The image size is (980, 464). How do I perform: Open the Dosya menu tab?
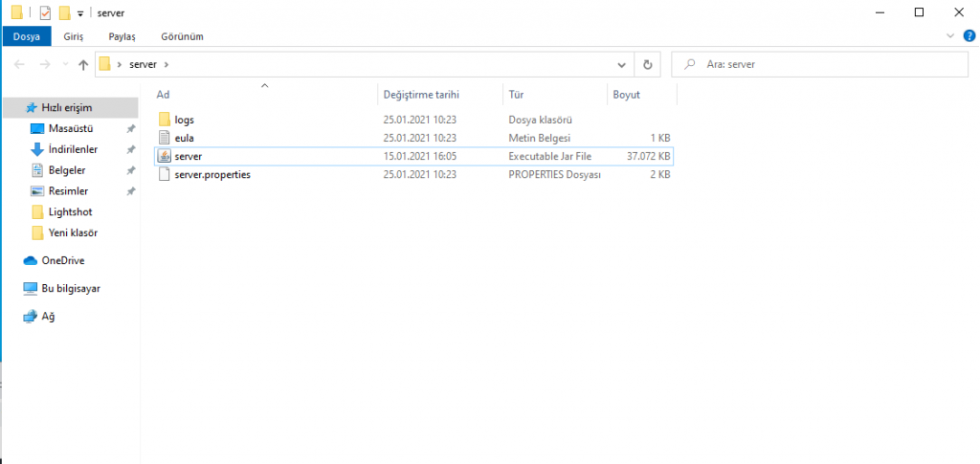pyautogui.click(x=26, y=36)
